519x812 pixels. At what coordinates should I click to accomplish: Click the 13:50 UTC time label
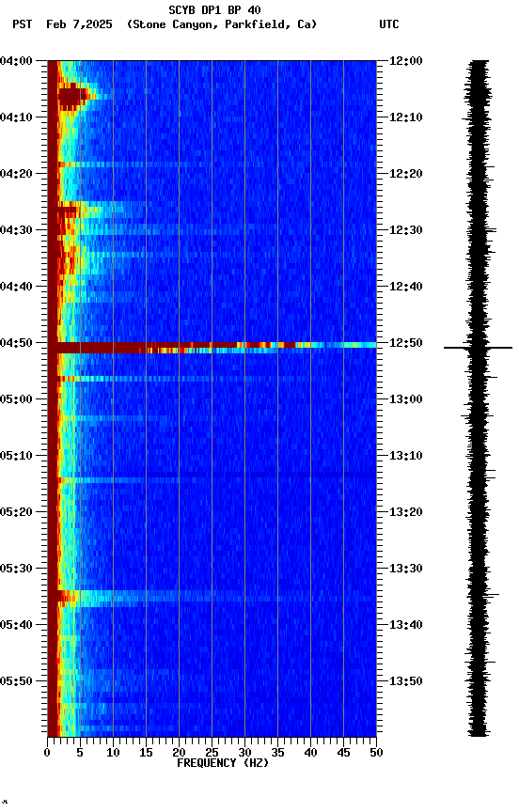[406, 681]
